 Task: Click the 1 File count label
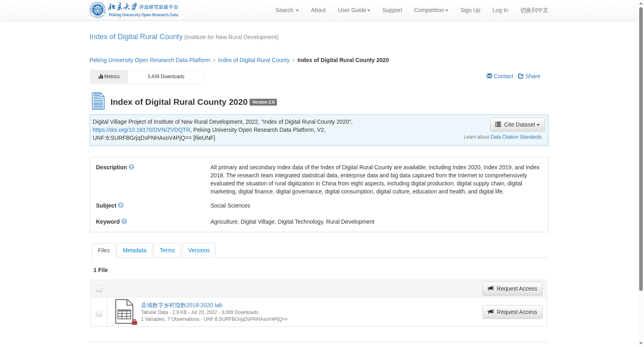pos(101,270)
